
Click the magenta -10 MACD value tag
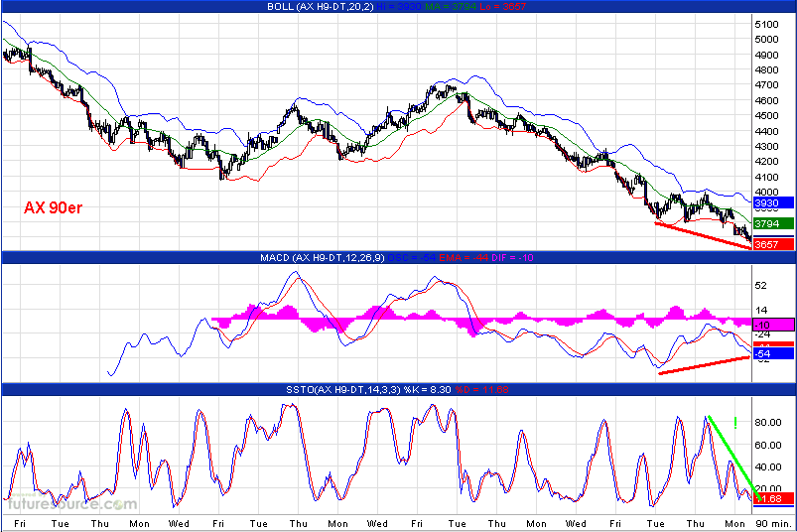pos(773,325)
